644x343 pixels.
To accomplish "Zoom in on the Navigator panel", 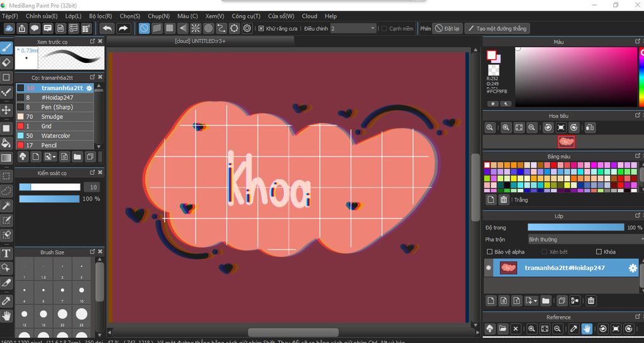I will 506,127.
